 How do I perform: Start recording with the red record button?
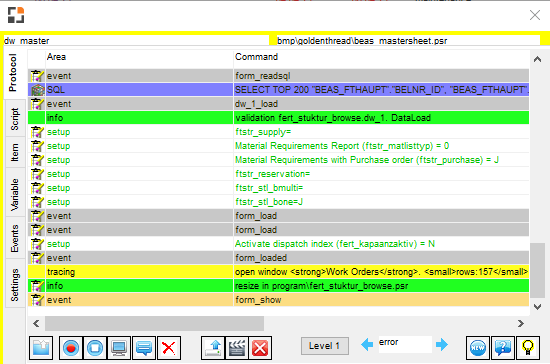pyautogui.click(x=71, y=348)
